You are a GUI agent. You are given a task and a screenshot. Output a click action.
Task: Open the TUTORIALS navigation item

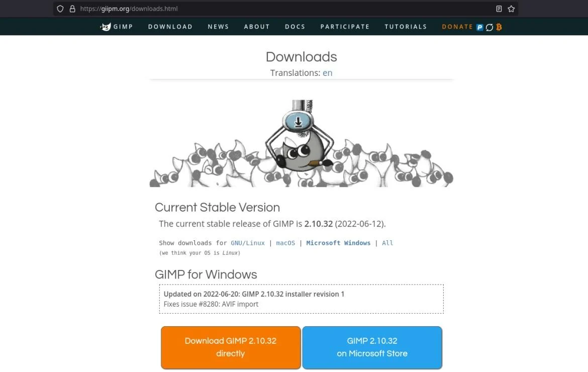[406, 27]
